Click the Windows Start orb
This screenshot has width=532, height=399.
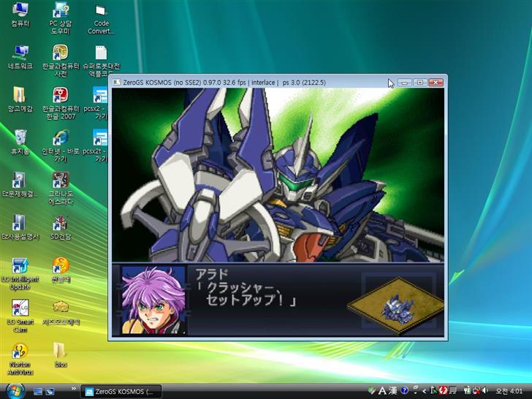click(x=15, y=391)
